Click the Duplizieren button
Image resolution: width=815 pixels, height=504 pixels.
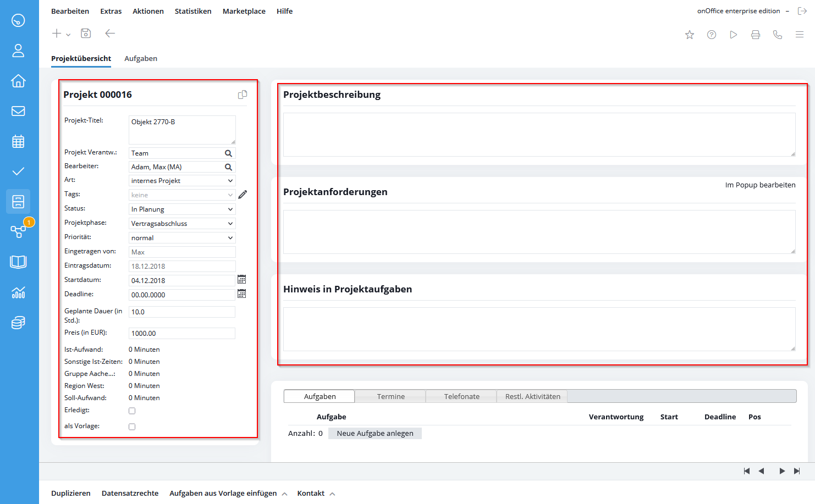coord(71,494)
